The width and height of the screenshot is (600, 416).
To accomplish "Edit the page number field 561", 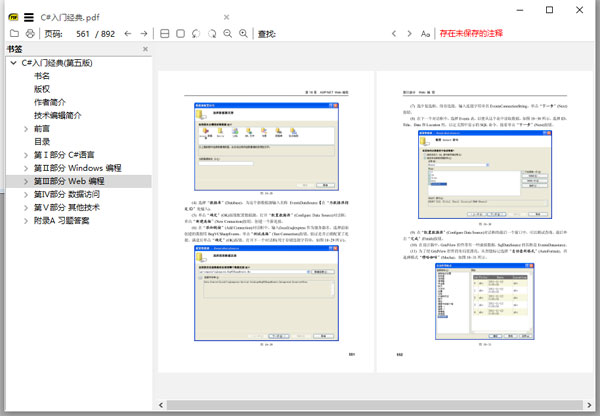I will [82, 34].
